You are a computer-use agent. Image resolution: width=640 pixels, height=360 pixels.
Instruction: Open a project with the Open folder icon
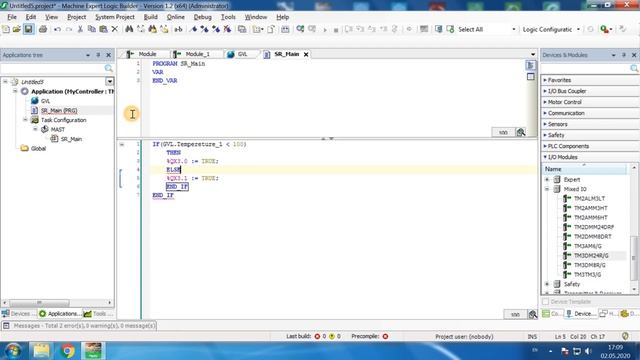coord(16,29)
